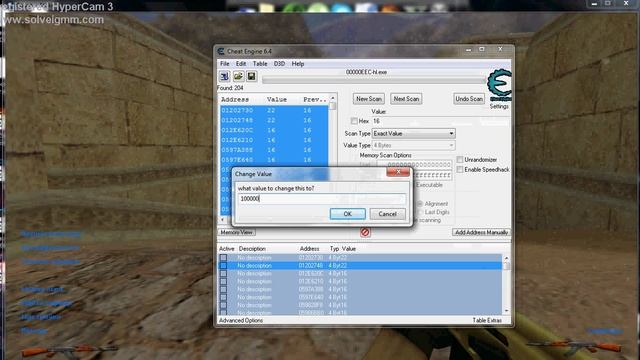Select found address row 01202748
Screen dimensions: 640x360
tap(274, 120)
